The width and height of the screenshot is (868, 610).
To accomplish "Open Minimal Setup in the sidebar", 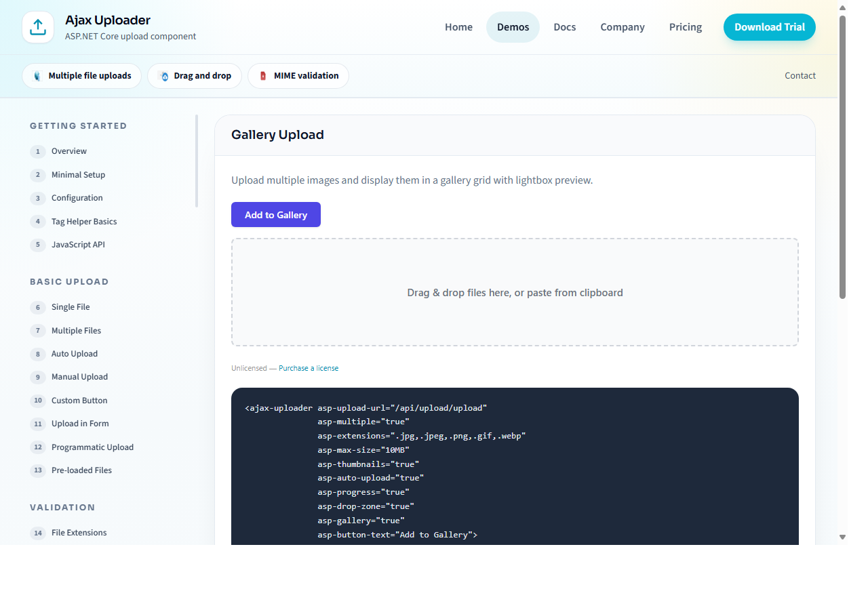I will (78, 175).
